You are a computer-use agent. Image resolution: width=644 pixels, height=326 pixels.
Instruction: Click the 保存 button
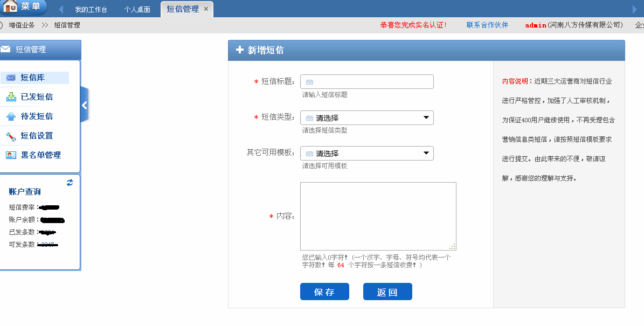coord(324,292)
